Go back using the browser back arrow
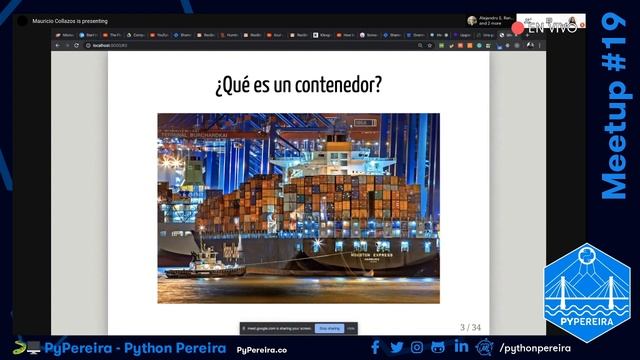 58,46
